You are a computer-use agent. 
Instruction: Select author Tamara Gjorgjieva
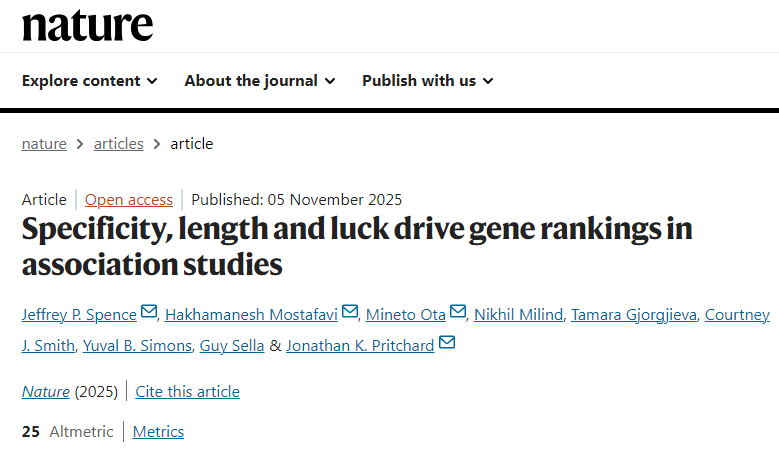635,315
